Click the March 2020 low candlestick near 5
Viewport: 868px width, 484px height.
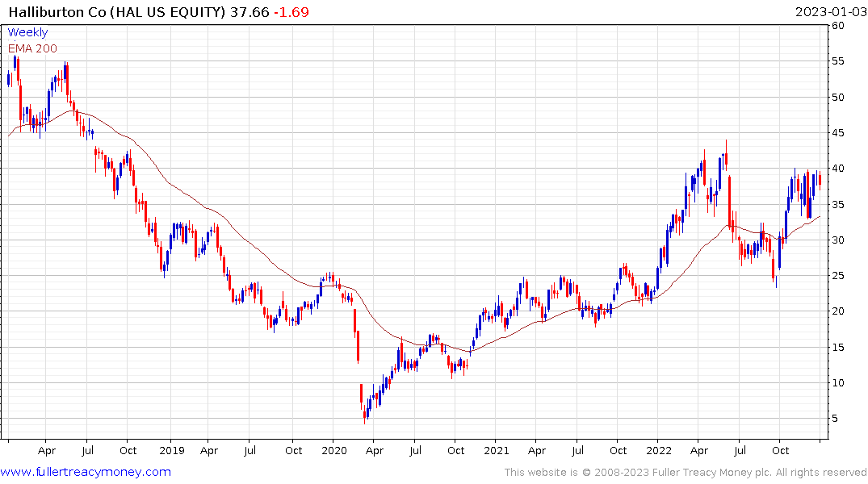pos(364,416)
